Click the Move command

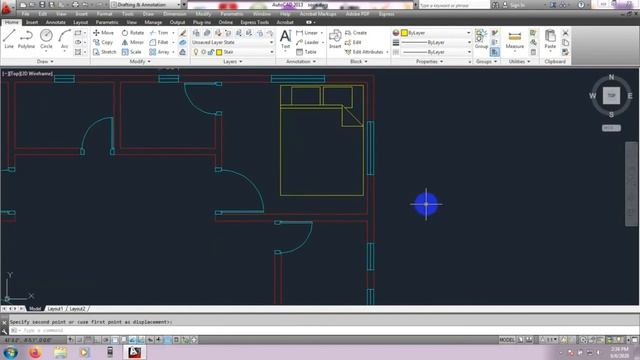coord(103,33)
